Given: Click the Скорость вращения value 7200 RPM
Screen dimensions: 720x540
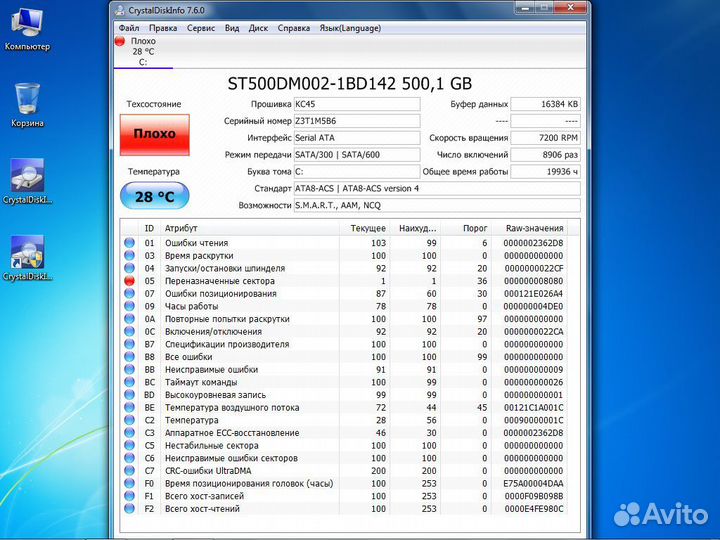Looking at the screenshot, I should coord(546,138).
